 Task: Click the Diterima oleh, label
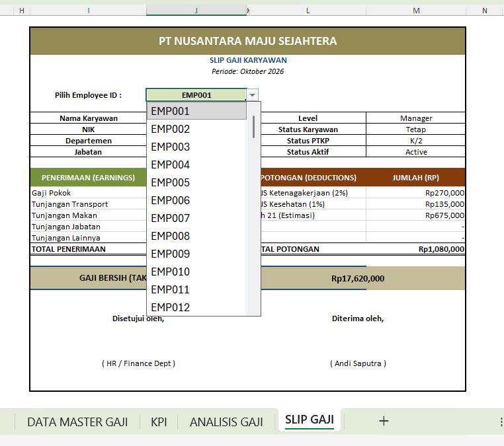point(358,318)
